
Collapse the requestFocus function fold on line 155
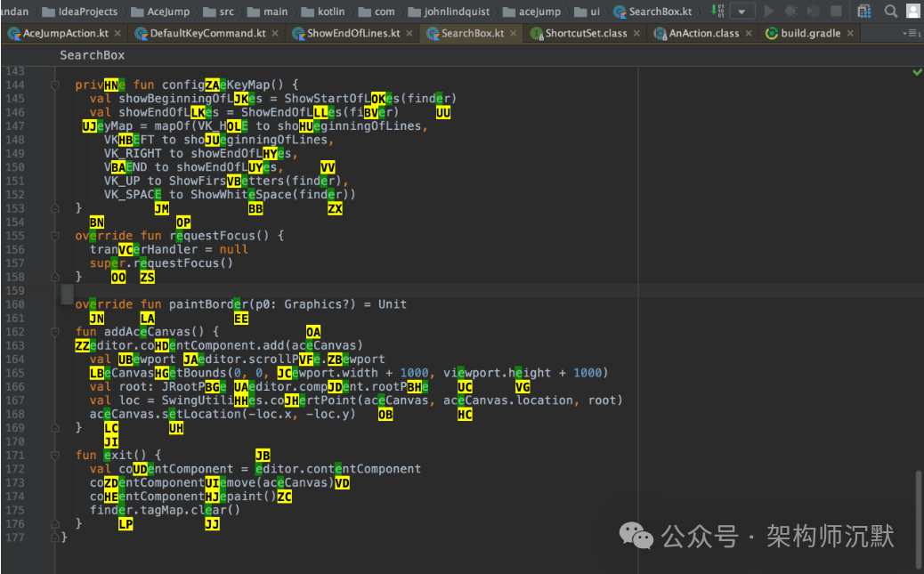(x=54, y=236)
